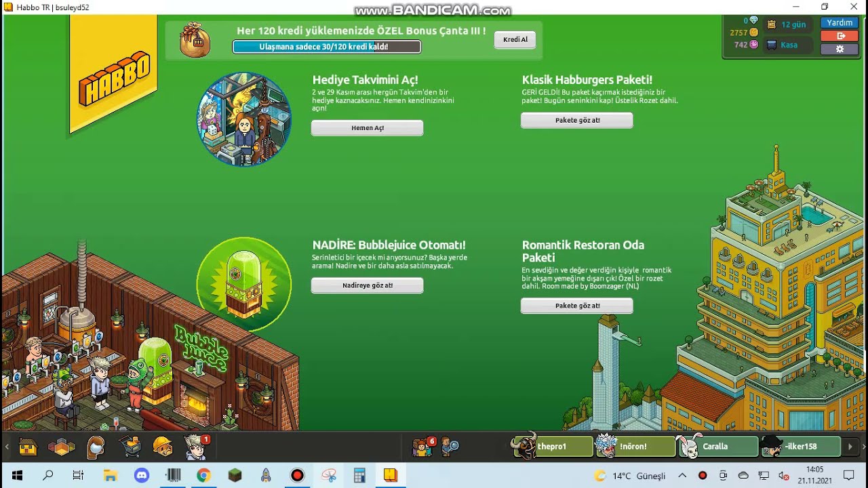Open Task View on the taskbar
This screenshot has height=488, width=868.
pyautogui.click(x=78, y=475)
